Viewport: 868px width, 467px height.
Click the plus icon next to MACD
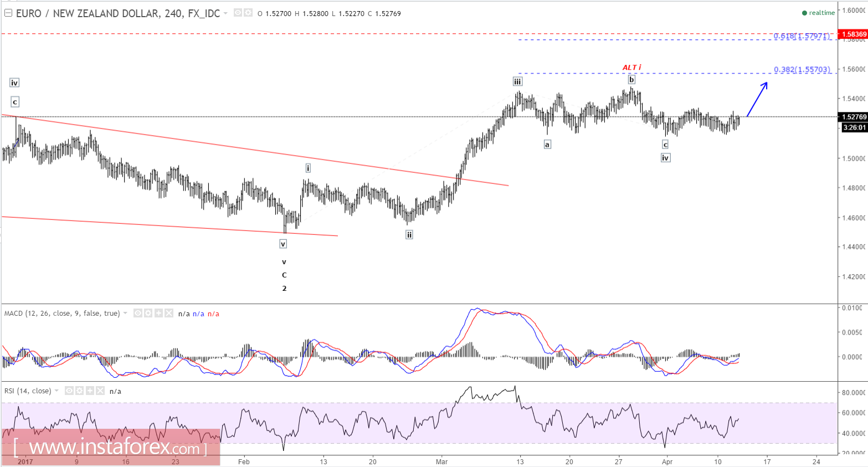[x=158, y=313]
